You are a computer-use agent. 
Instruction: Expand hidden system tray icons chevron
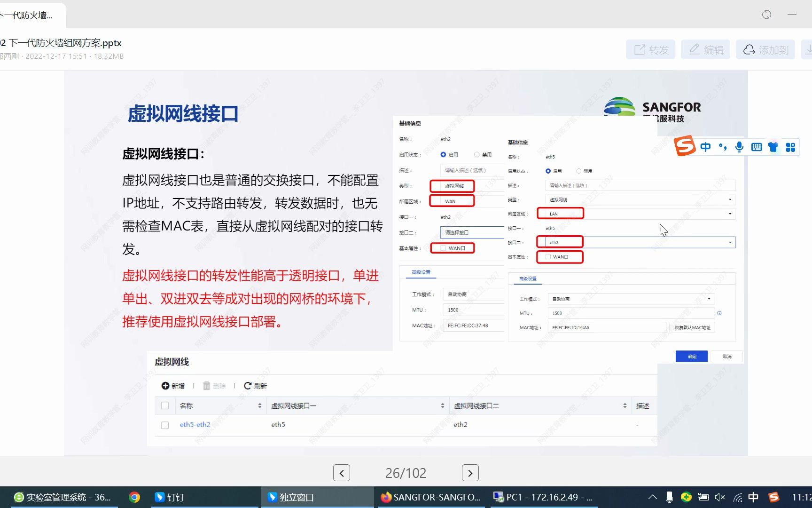[653, 497]
